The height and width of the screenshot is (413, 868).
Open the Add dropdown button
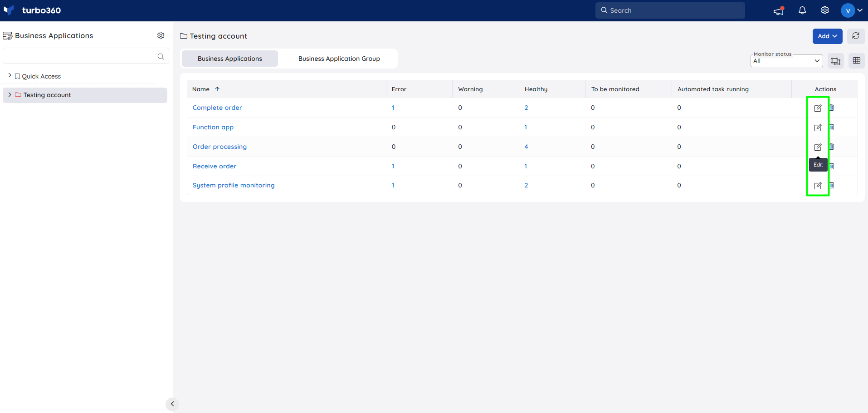827,36
